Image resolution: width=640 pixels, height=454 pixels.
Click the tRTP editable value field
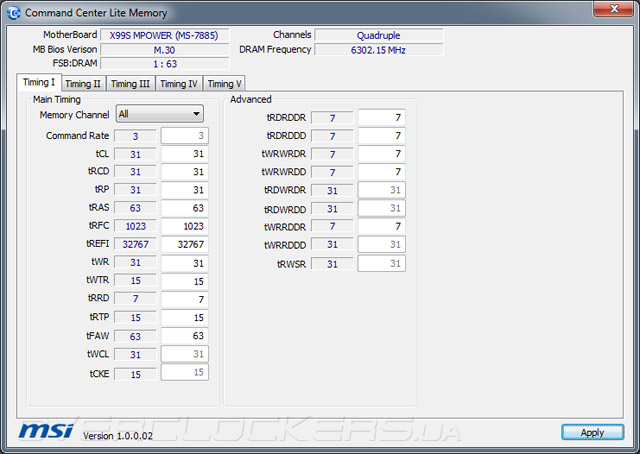pos(184,318)
